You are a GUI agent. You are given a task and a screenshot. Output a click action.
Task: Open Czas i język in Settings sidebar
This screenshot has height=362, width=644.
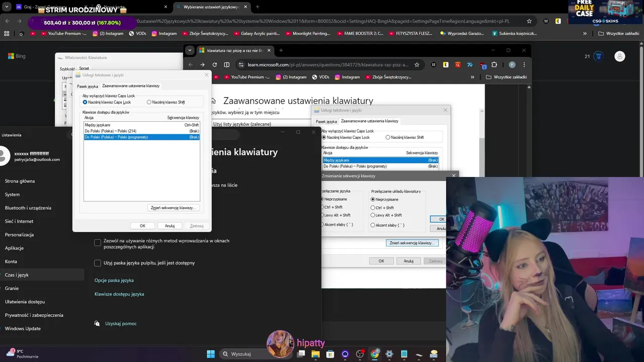point(42,275)
